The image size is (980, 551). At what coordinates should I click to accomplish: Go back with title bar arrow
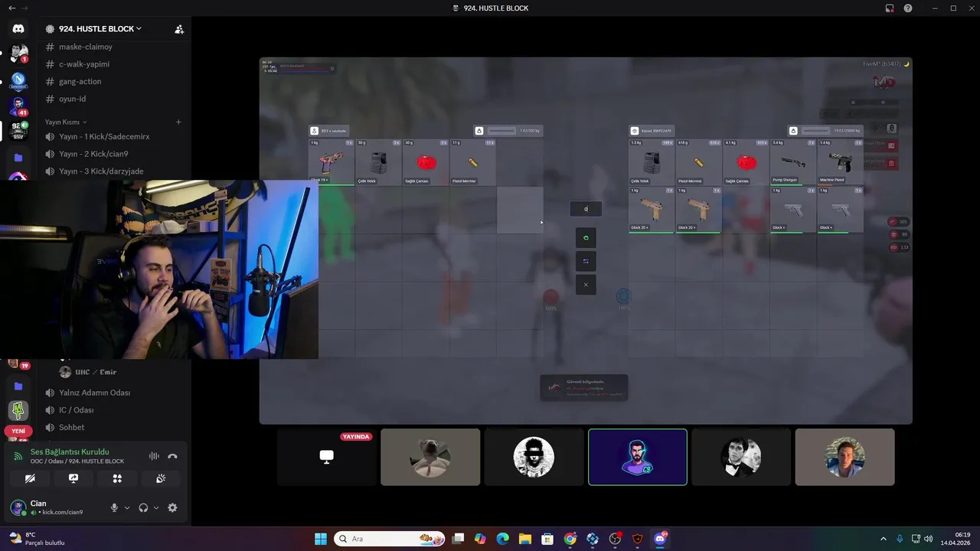11,8
